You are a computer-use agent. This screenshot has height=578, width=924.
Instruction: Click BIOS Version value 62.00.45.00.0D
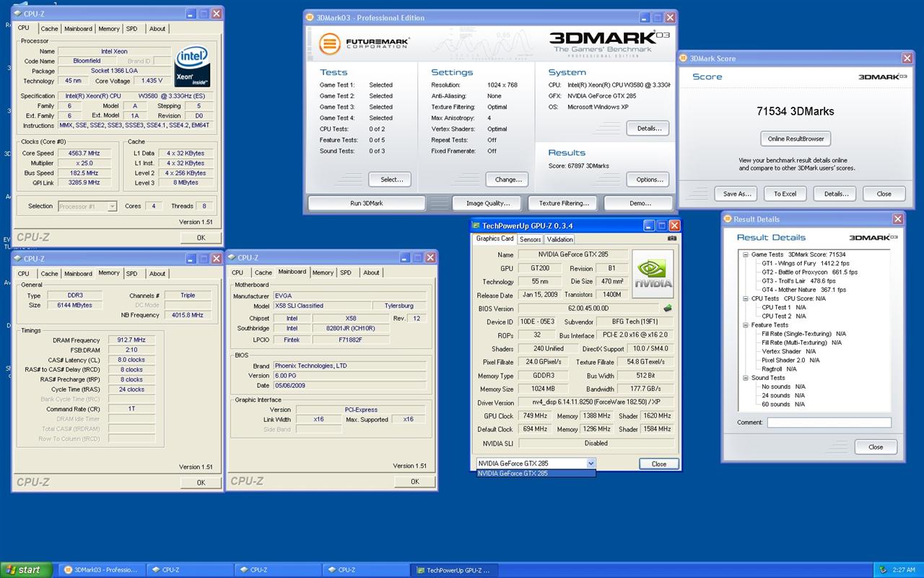click(588, 309)
